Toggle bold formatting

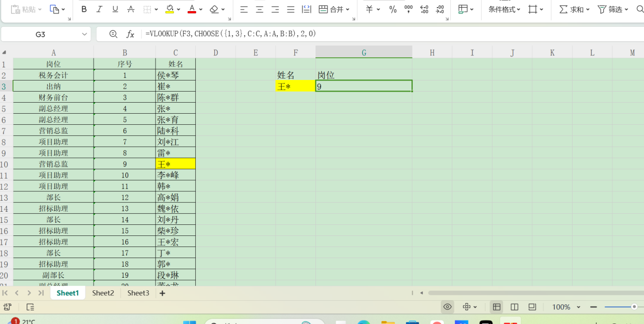pos(84,9)
